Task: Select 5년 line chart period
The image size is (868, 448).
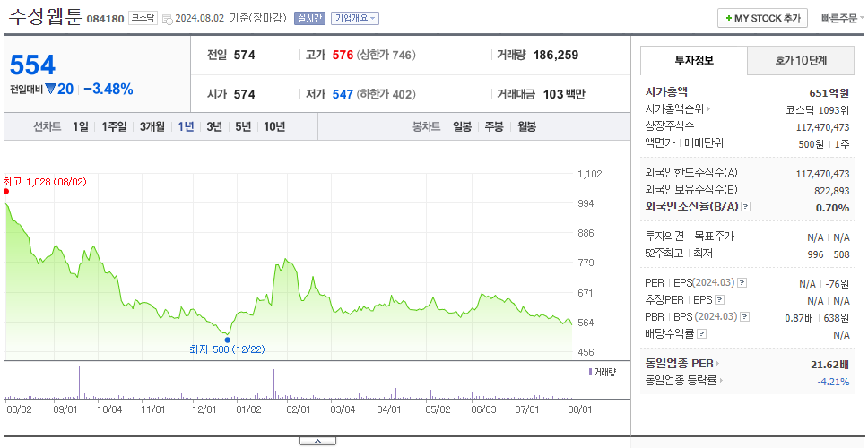Action: click(243, 126)
